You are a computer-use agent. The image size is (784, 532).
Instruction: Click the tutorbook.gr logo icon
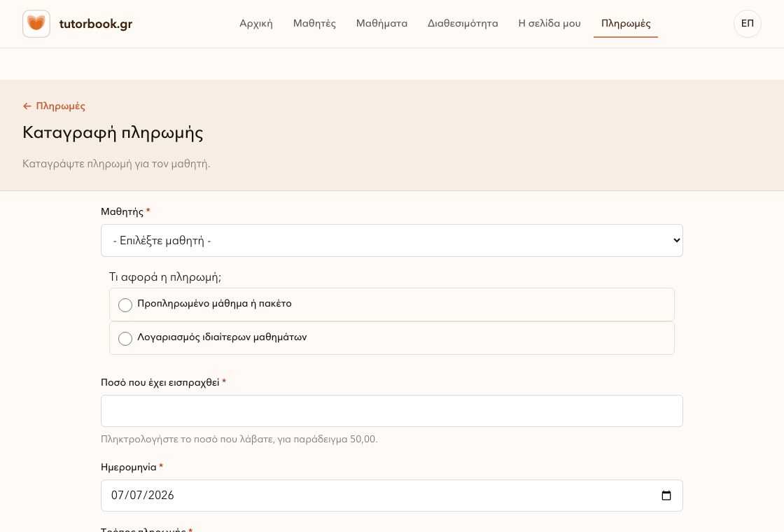[x=36, y=24]
